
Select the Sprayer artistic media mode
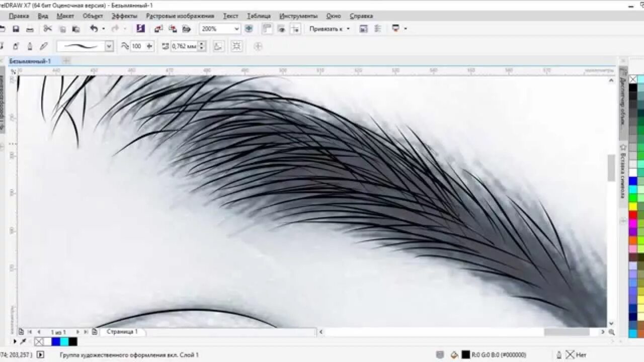[16, 46]
